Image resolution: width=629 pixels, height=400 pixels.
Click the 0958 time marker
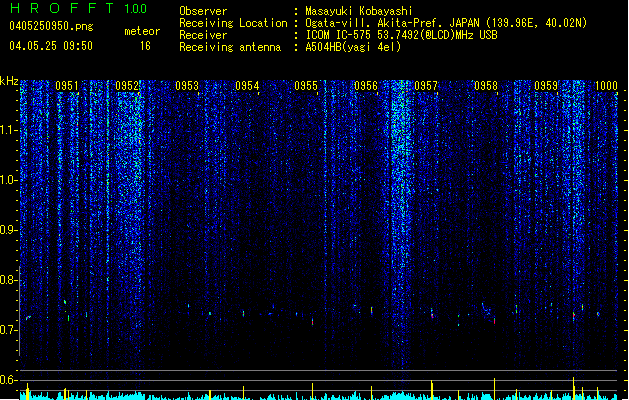click(x=486, y=86)
